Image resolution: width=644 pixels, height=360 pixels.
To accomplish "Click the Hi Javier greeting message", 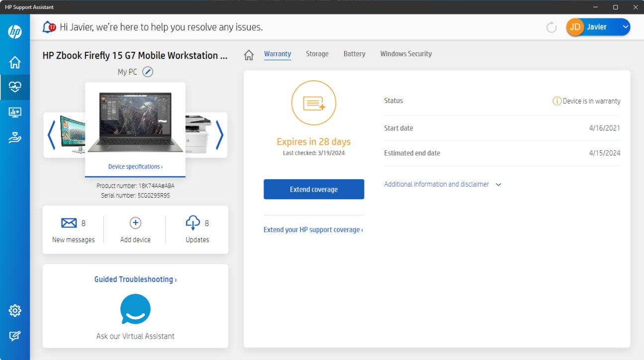I will click(161, 27).
